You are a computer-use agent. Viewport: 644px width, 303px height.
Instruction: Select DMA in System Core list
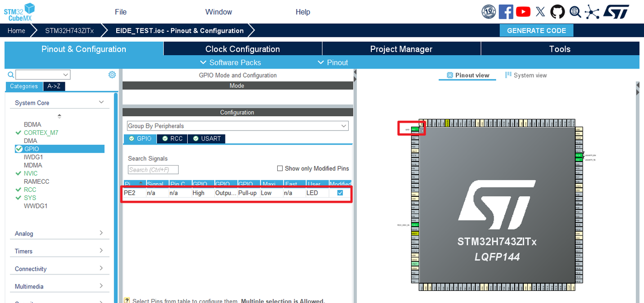click(30, 141)
